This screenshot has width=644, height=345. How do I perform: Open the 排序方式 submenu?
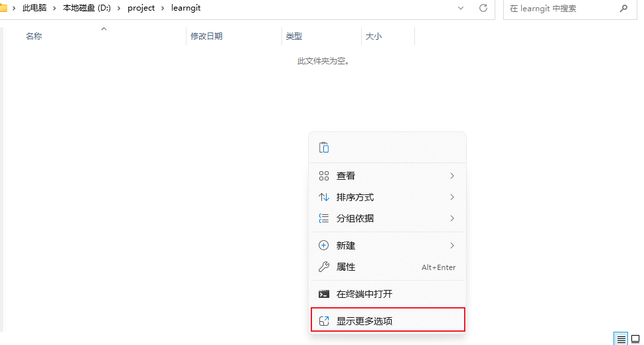click(387, 197)
